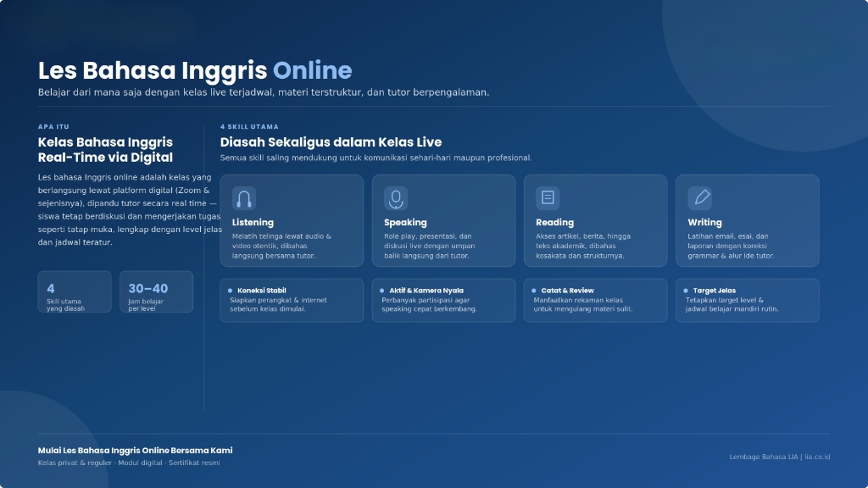Click the '30–40' jam belajar stat number

[148, 288]
